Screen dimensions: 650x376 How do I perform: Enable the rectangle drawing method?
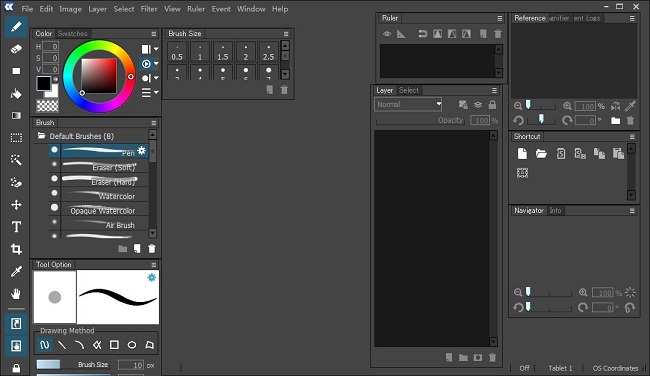pyautogui.click(x=114, y=345)
